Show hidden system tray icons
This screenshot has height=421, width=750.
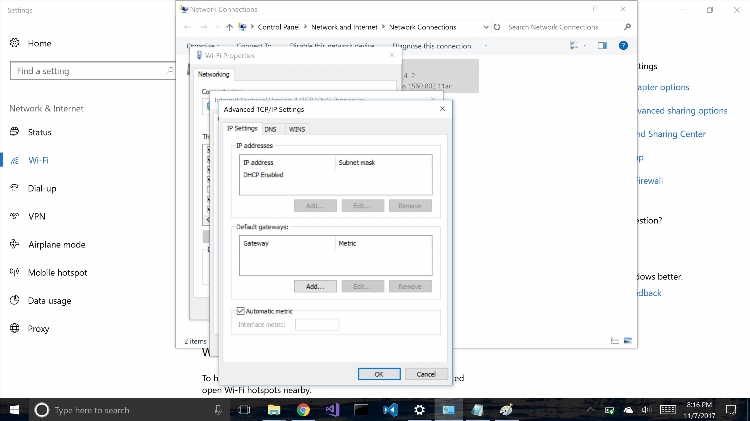coord(590,410)
